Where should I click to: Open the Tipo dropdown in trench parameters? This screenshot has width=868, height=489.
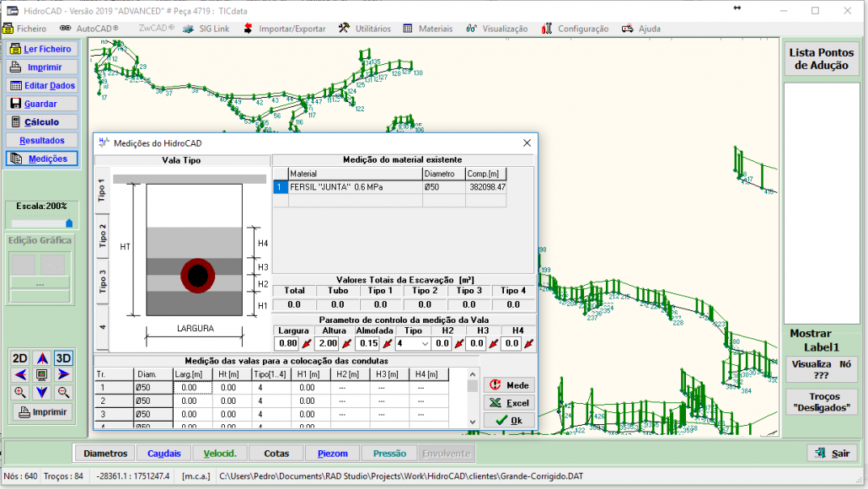[425, 343]
